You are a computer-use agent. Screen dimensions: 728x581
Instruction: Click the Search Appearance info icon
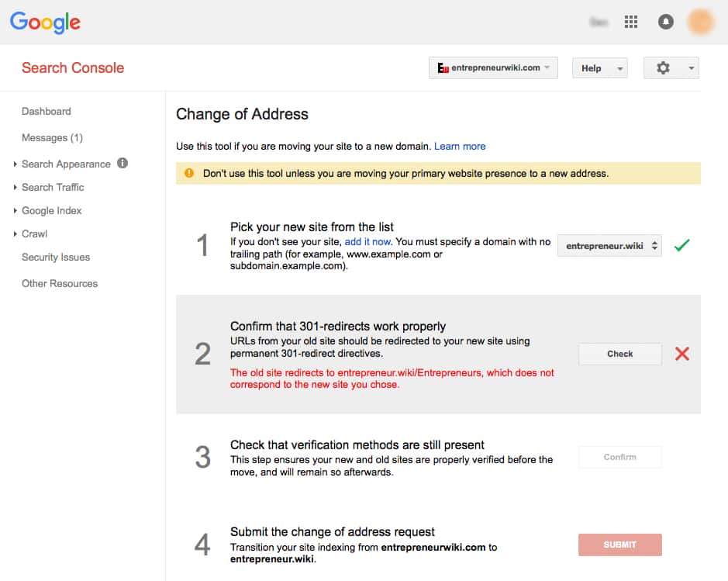122,163
